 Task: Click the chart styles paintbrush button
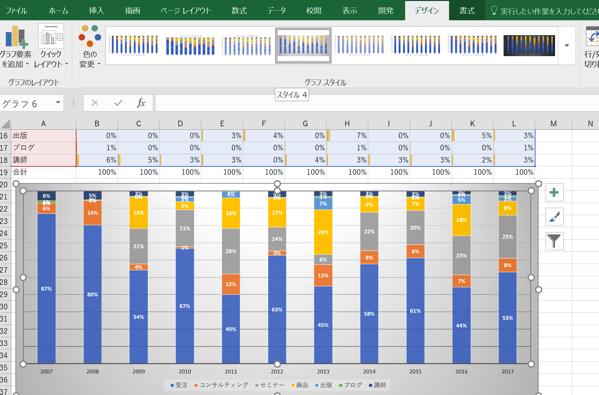click(554, 217)
